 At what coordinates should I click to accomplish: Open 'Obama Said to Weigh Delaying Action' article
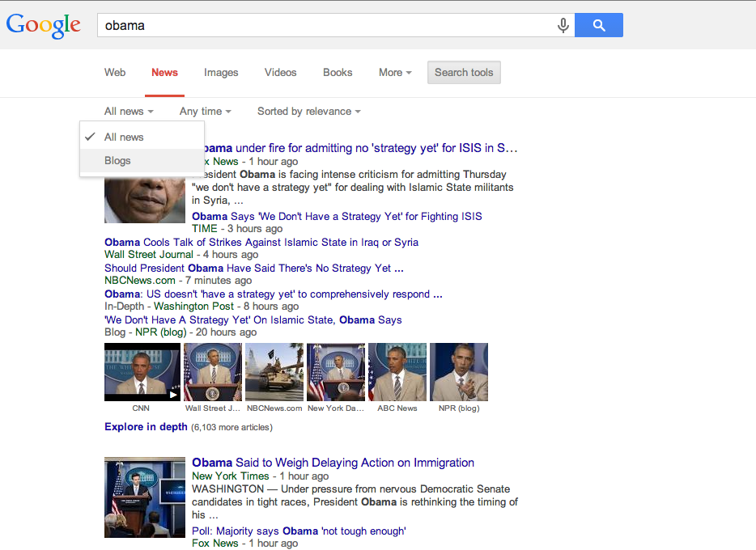pyautogui.click(x=333, y=463)
